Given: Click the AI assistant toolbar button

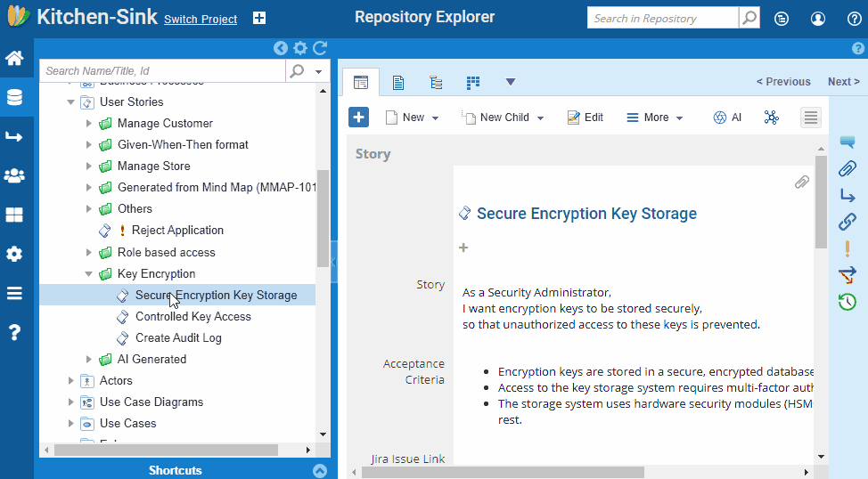Looking at the screenshot, I should point(727,118).
